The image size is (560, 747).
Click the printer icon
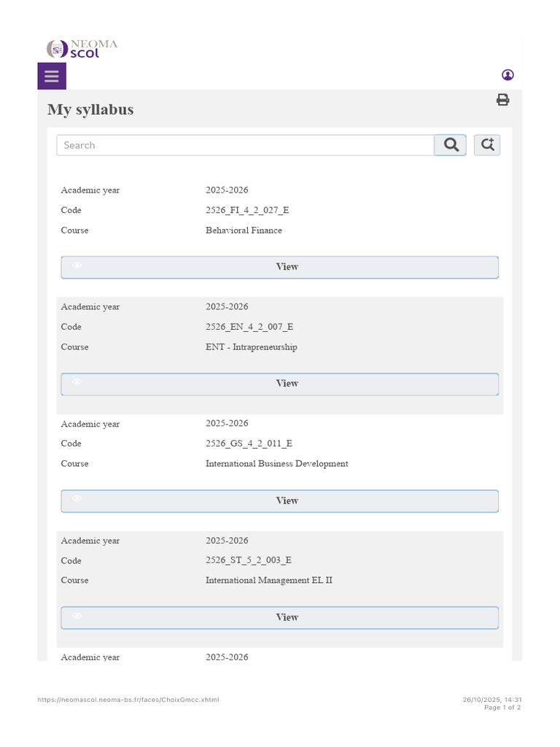tap(503, 99)
